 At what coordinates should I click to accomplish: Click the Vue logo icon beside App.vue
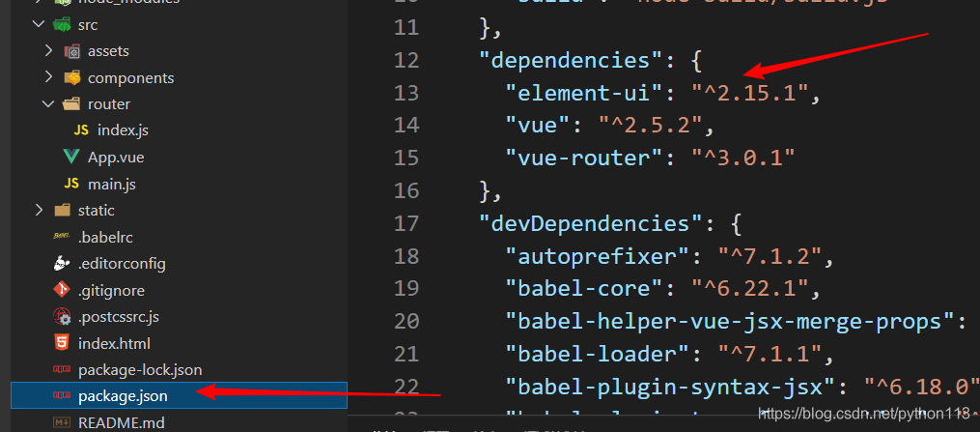(71, 157)
